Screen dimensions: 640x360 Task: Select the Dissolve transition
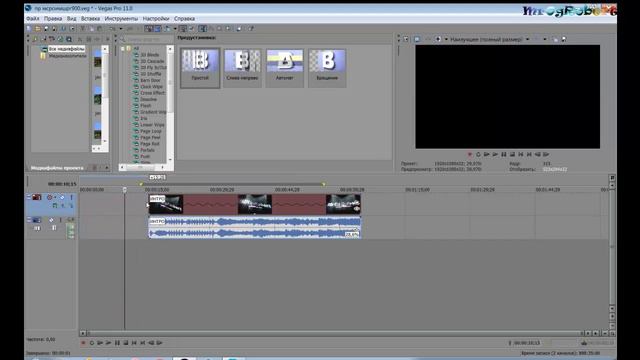(148, 99)
